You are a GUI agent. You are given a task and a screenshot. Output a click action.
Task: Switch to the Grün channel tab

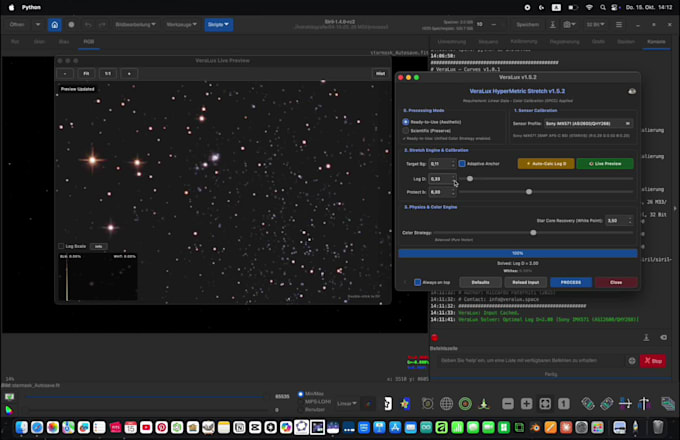click(39, 42)
